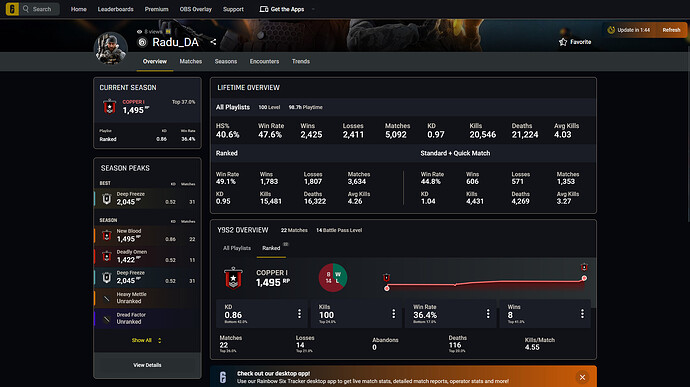This screenshot has width=690, height=387.
Task: Switch to the Trends tab
Action: 301,62
